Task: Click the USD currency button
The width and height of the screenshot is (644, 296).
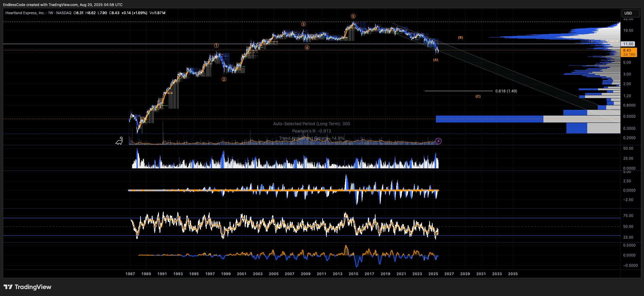Action: click(630, 13)
